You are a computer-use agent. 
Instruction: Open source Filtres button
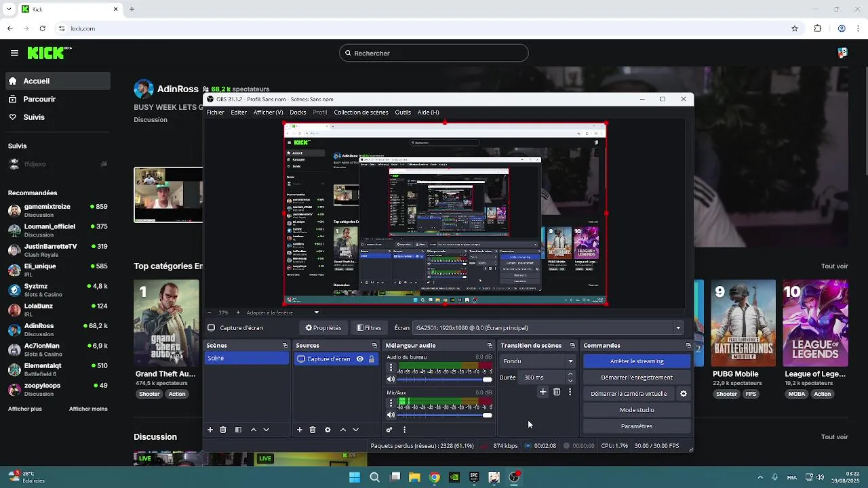(x=369, y=328)
